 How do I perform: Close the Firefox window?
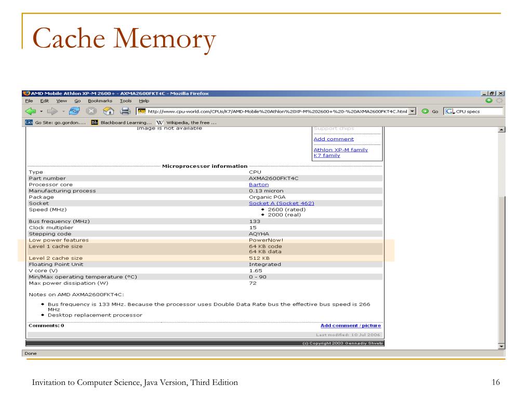[x=501, y=94]
